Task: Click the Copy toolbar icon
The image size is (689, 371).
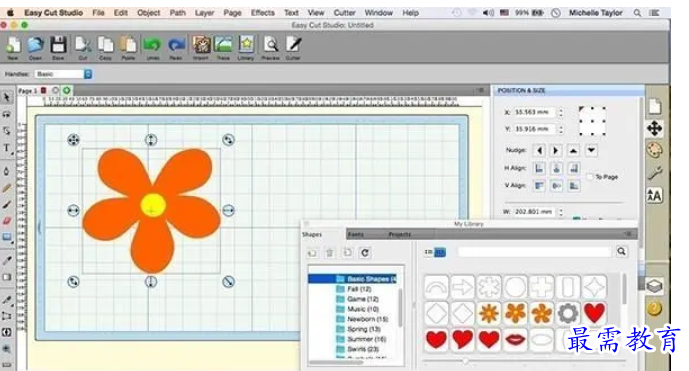Action: pos(105,45)
